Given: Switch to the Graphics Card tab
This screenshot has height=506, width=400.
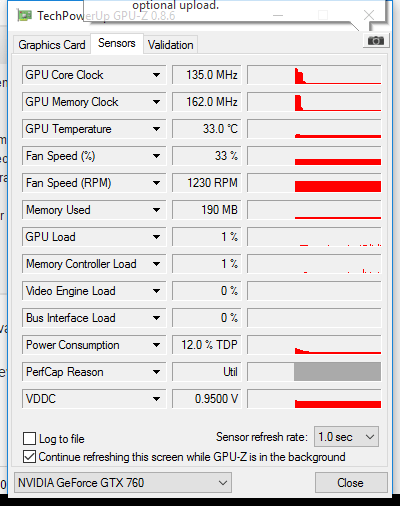Looking at the screenshot, I should point(52,45).
